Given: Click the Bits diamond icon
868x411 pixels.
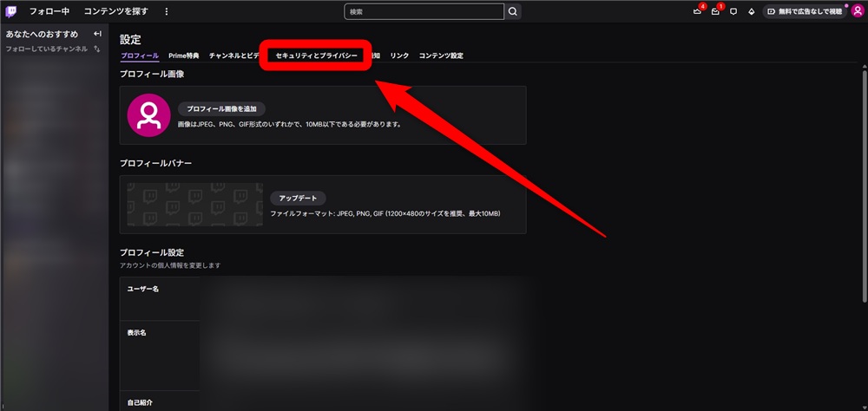Looking at the screenshot, I should click(x=751, y=11).
